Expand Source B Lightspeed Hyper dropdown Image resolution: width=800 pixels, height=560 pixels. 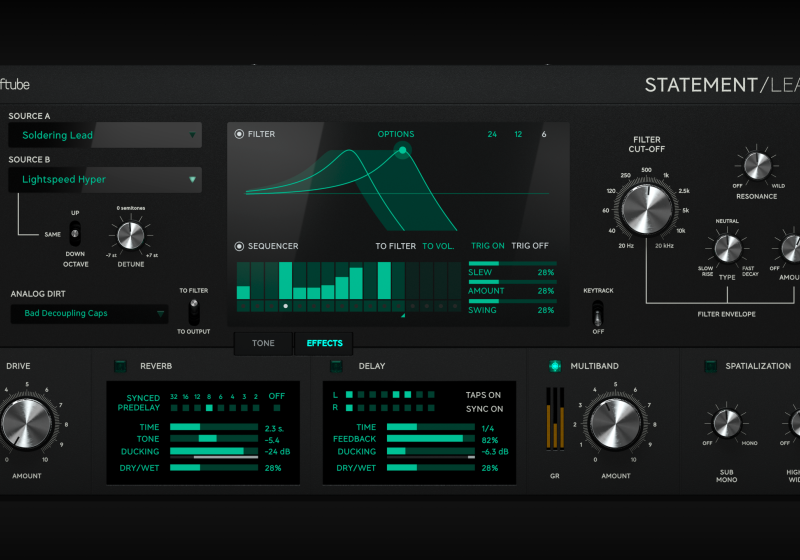pos(105,180)
